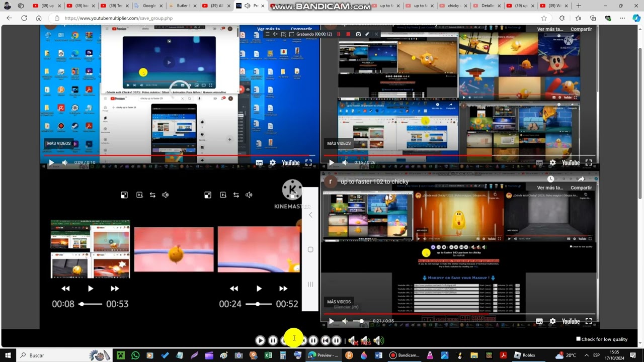
Task: Add this page to favorites star
Action: point(544,18)
